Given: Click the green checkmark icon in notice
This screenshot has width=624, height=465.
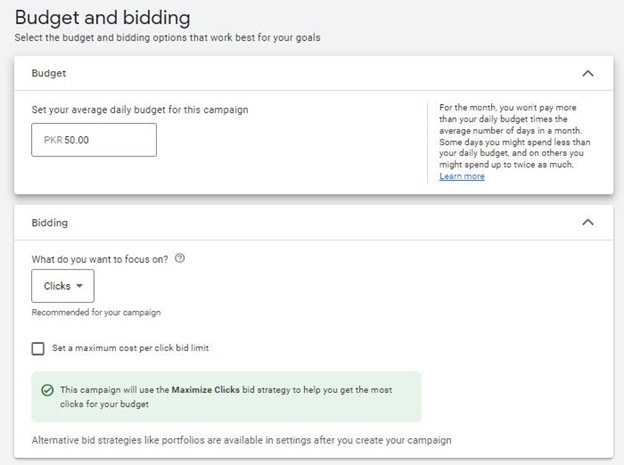Looking at the screenshot, I should [x=47, y=390].
